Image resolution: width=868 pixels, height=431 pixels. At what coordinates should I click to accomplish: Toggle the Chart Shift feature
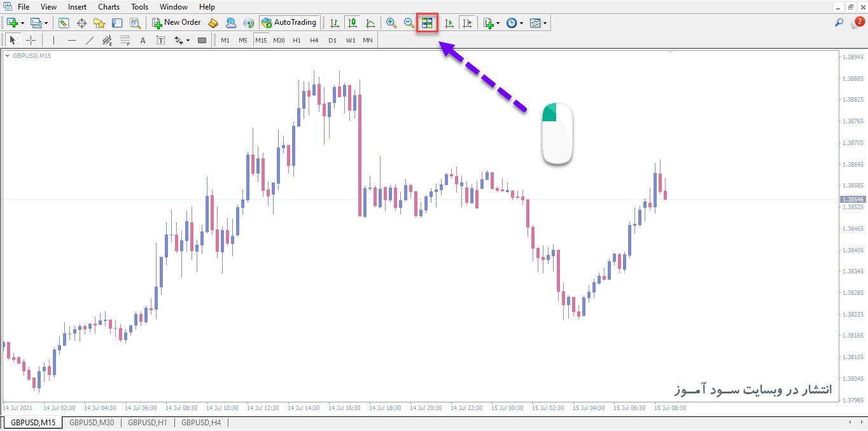(x=467, y=22)
